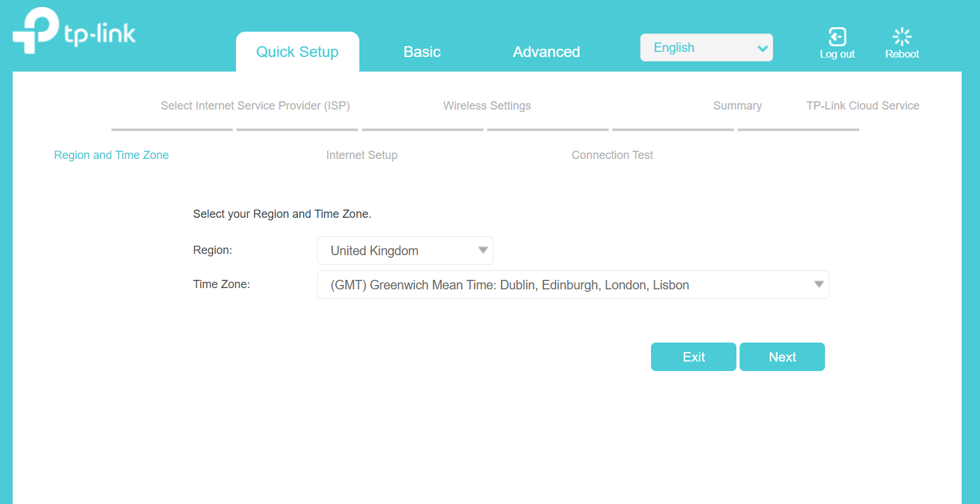This screenshot has height=504, width=980.
Task: Click the TP-Link Cloud Service step
Action: click(x=863, y=106)
